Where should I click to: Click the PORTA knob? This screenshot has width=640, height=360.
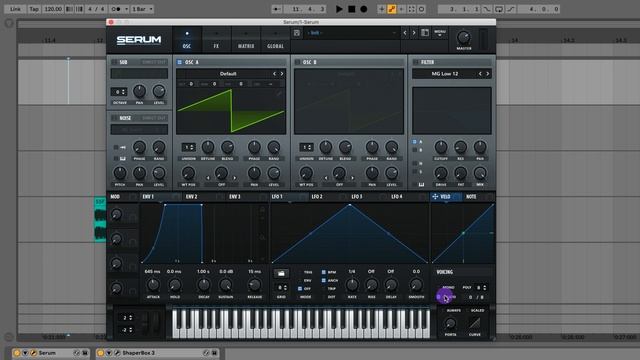pos(450,324)
